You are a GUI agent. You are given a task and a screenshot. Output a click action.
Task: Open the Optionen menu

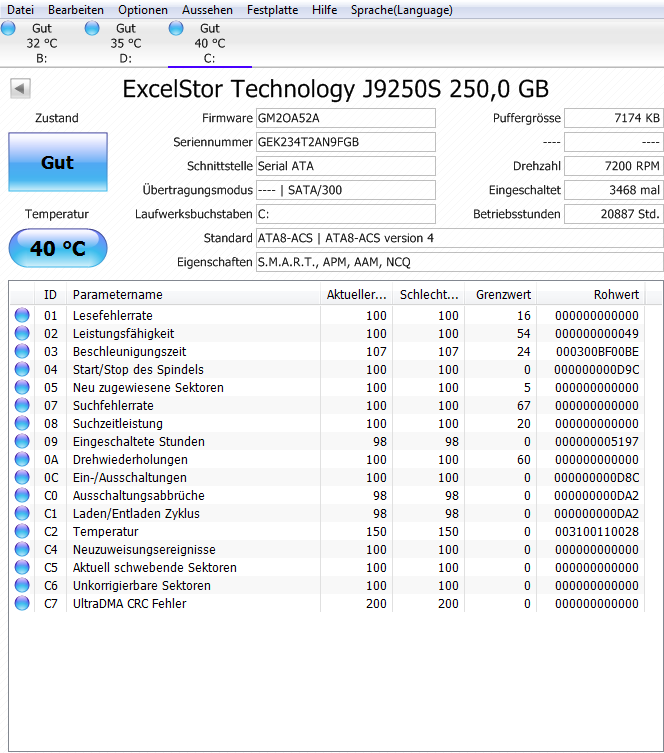pyautogui.click(x=143, y=10)
